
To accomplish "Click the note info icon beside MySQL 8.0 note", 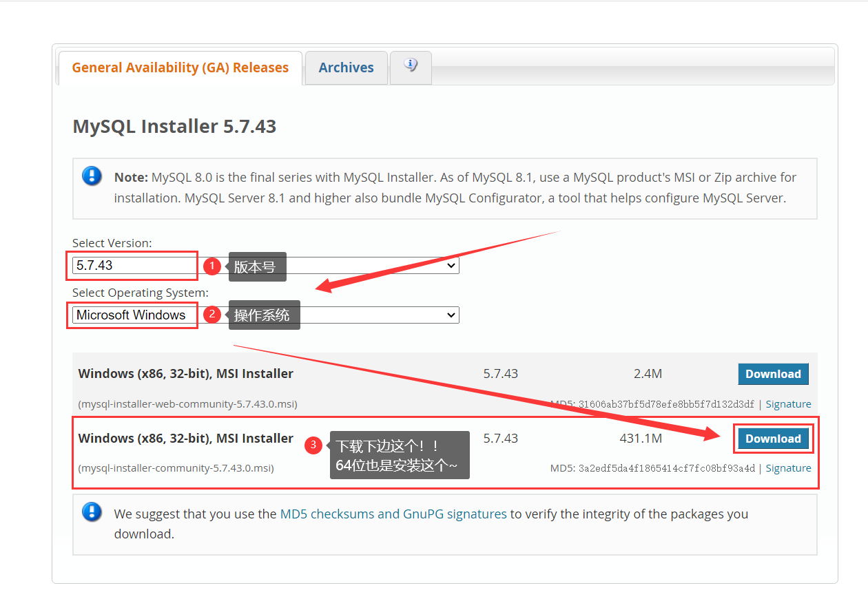I will 92,176.
